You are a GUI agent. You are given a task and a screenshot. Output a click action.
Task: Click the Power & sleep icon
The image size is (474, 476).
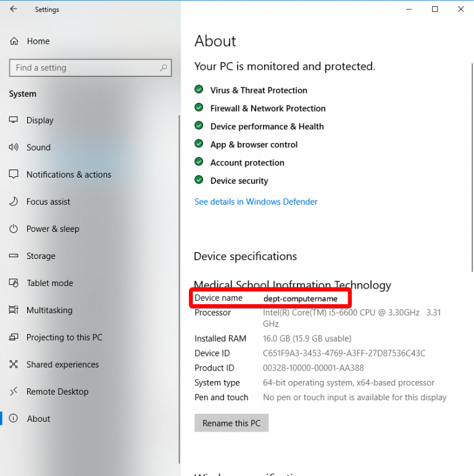[14, 229]
